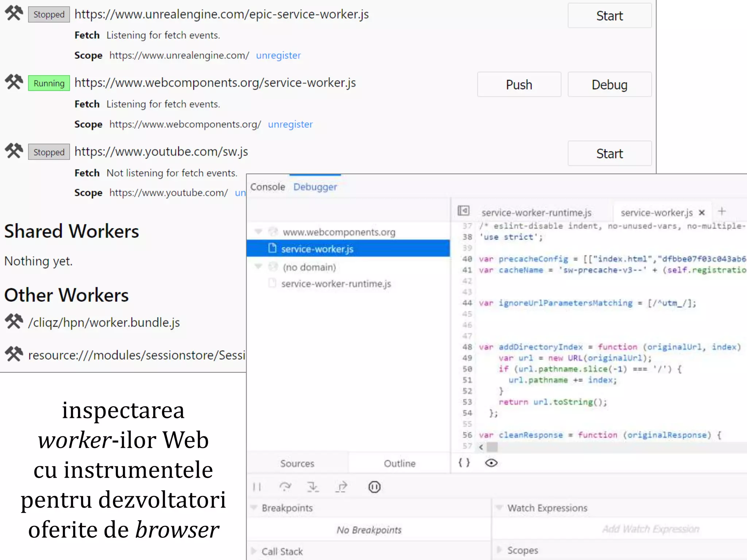The image size is (747, 560).
Task: Click the Running status badge for webcomponents
Action: (x=49, y=83)
